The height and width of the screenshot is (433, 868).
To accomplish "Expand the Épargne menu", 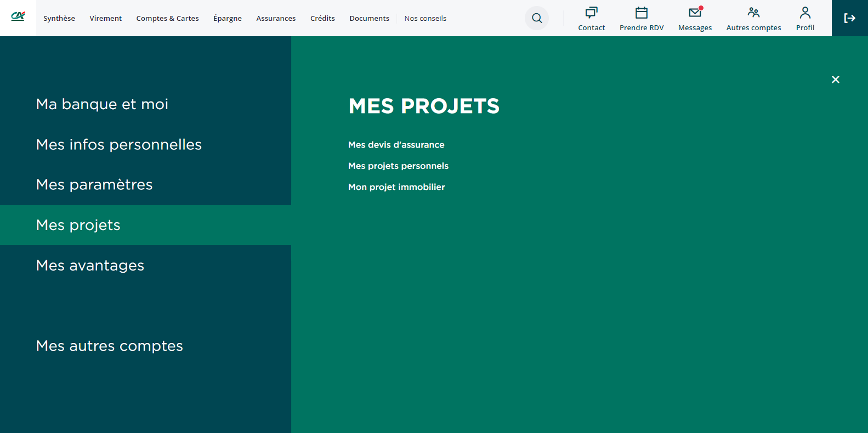I will pos(228,18).
